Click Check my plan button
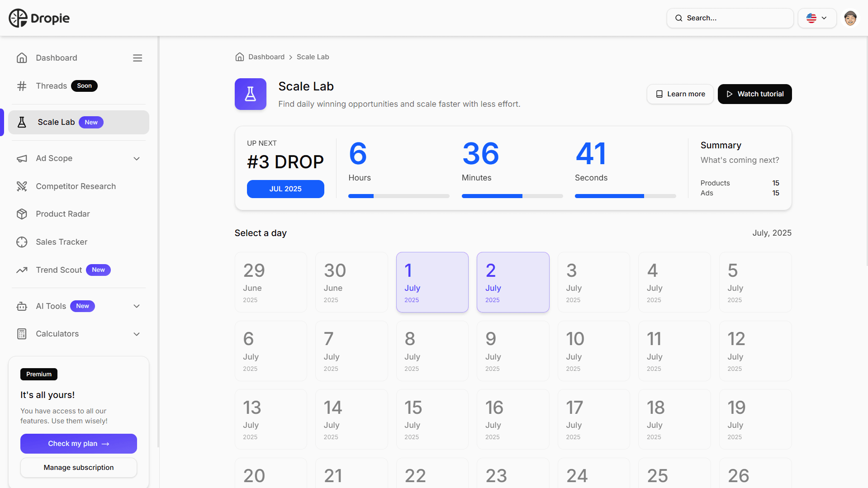The height and width of the screenshot is (488, 868). (x=79, y=444)
